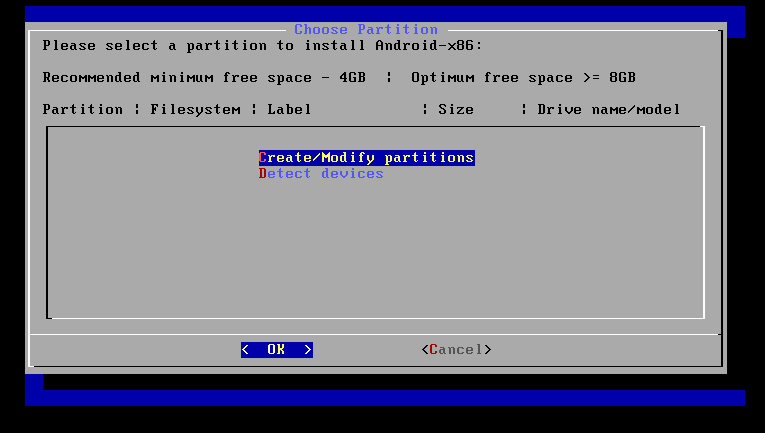Click the Filesystem column header
The image size is (765, 433).
[195, 110]
